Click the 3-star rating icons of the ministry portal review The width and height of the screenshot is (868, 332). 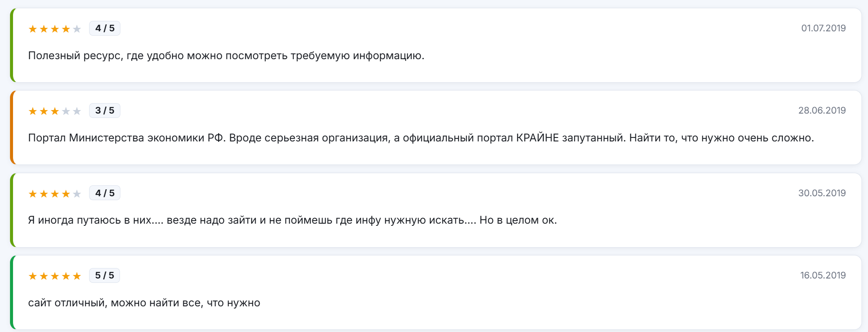click(55, 111)
